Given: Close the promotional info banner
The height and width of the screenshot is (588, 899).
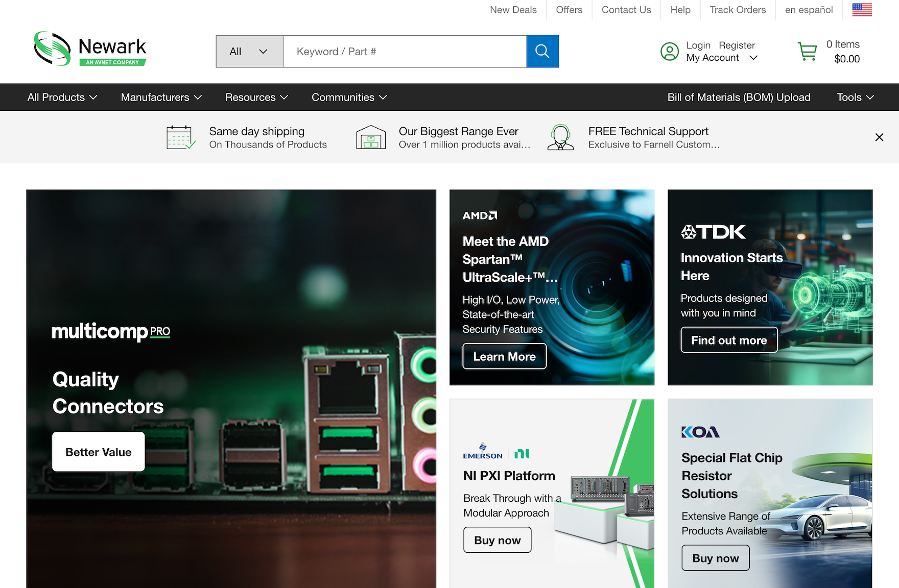Looking at the screenshot, I should pyautogui.click(x=879, y=137).
